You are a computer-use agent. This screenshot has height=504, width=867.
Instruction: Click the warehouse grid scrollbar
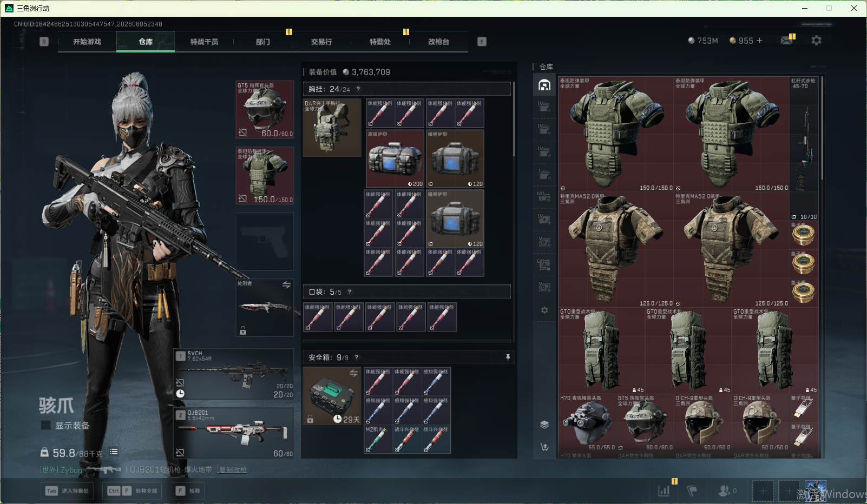[x=822, y=128]
